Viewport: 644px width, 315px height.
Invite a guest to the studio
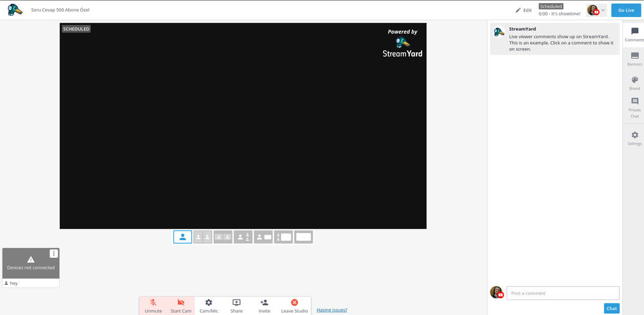pyautogui.click(x=264, y=306)
